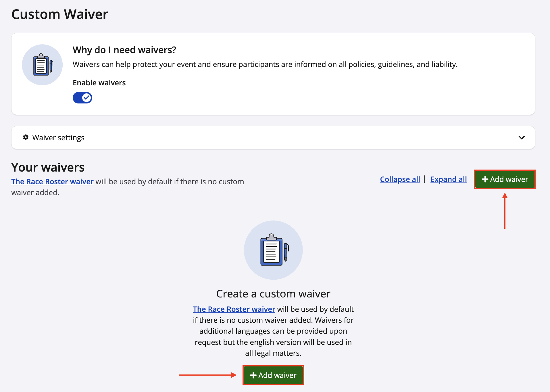Expand the Waiver settings chevron
550x392 pixels.
(522, 137)
